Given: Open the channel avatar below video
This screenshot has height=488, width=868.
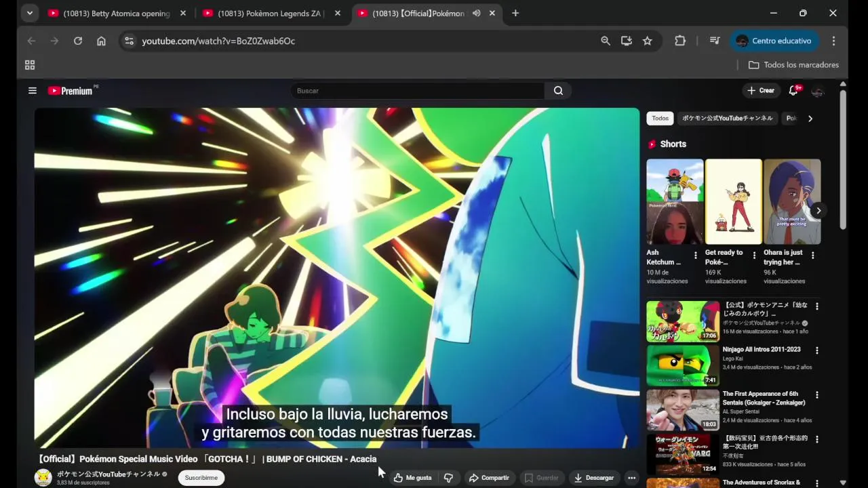Looking at the screenshot, I should 43,478.
